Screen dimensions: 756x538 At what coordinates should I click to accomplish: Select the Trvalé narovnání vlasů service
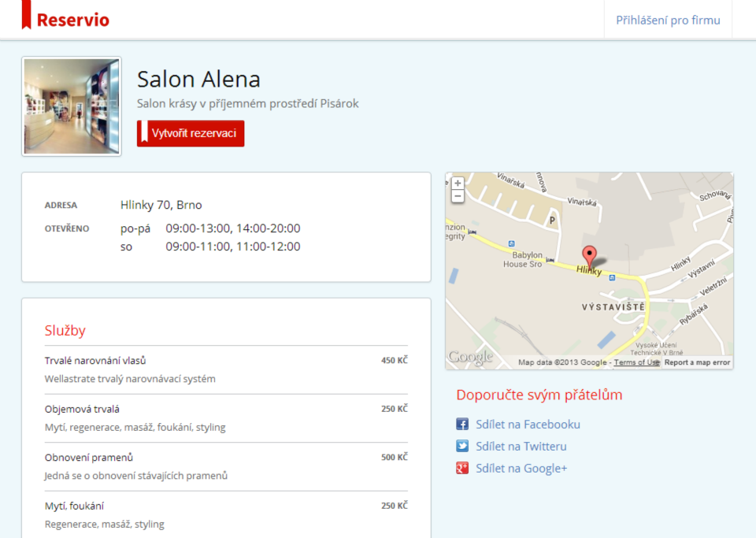(x=95, y=361)
